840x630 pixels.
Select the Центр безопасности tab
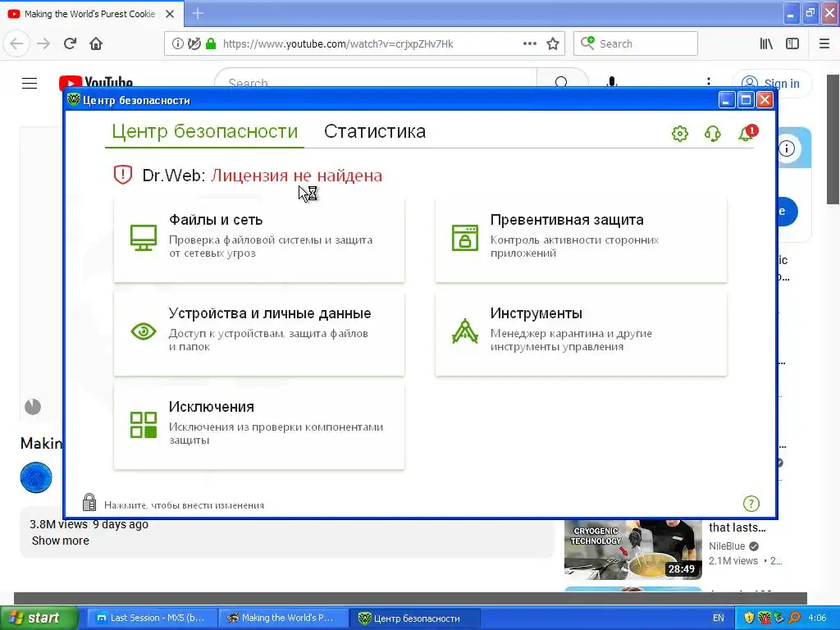click(x=204, y=131)
